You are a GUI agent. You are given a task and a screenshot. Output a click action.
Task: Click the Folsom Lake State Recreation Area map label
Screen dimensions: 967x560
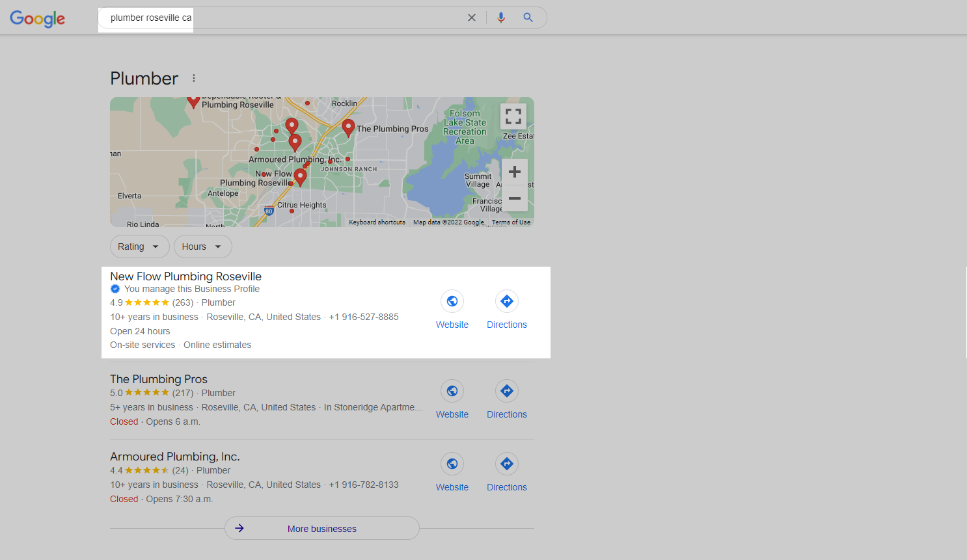click(x=465, y=127)
